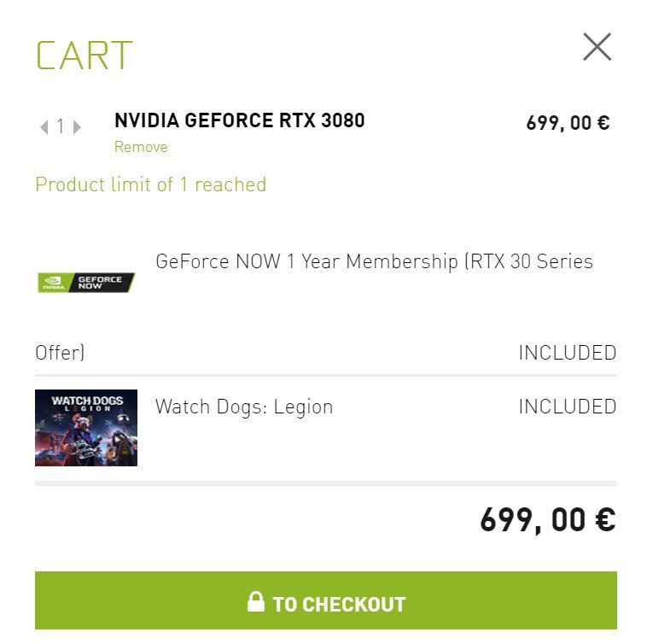
Task: Open GeForce NOW 1 Year Membership item
Action: tap(374, 261)
